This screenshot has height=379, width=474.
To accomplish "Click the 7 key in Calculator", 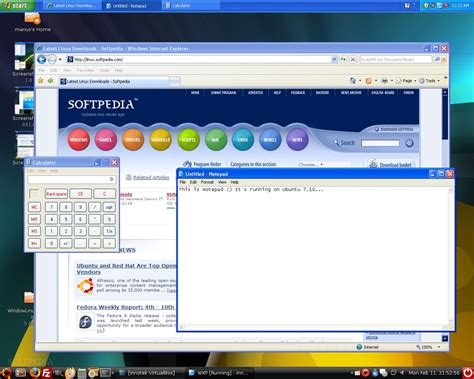I will tap(51, 207).
